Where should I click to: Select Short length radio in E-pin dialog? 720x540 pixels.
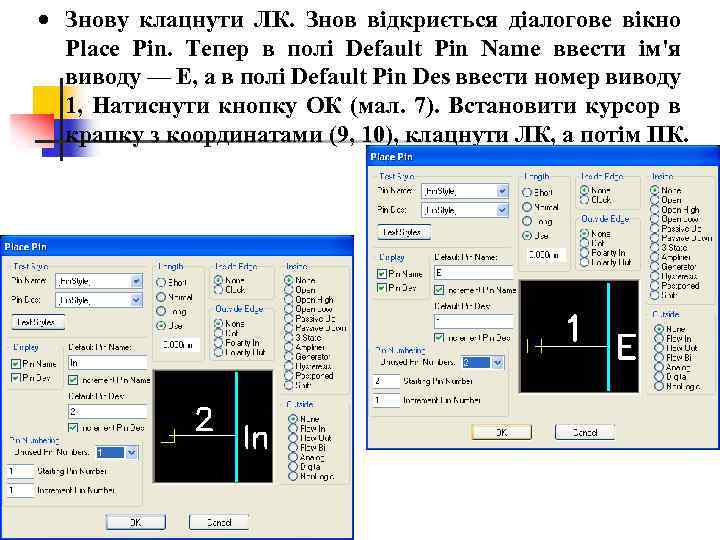[x=527, y=193]
